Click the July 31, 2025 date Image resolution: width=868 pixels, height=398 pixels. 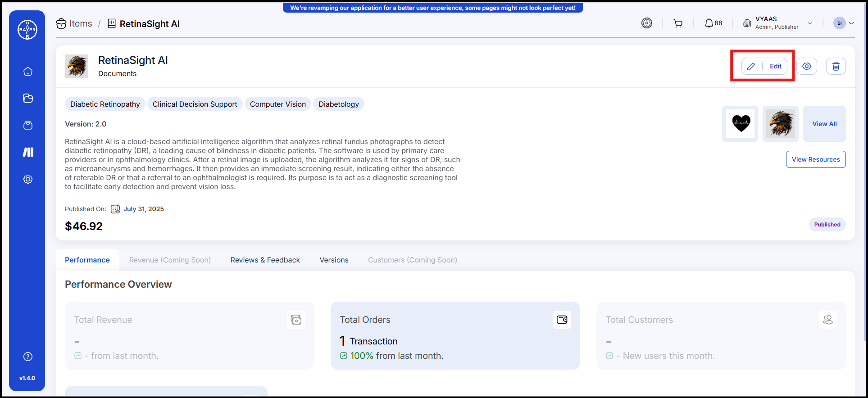pyautogui.click(x=144, y=209)
